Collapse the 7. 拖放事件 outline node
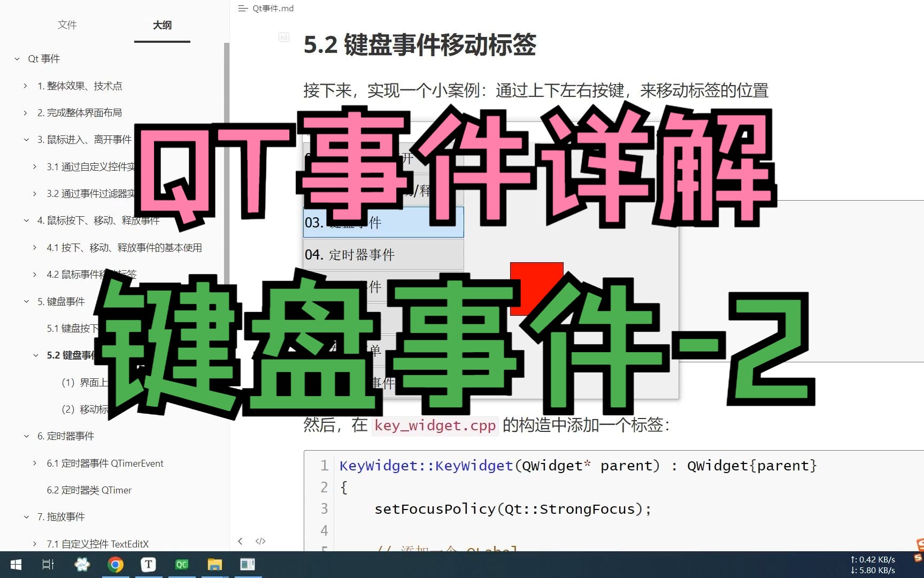This screenshot has height=578, width=924. coord(26,517)
